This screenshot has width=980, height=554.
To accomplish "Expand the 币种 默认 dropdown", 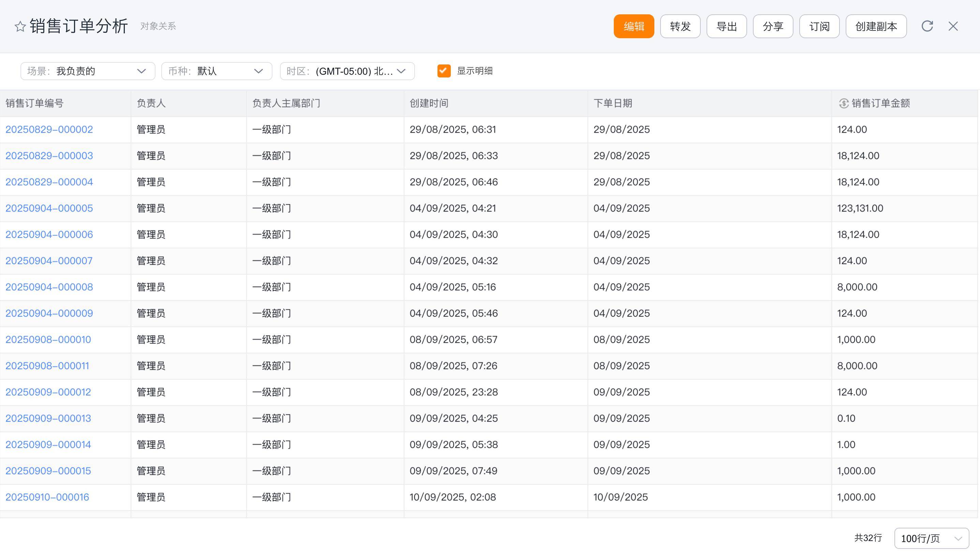I will (217, 71).
